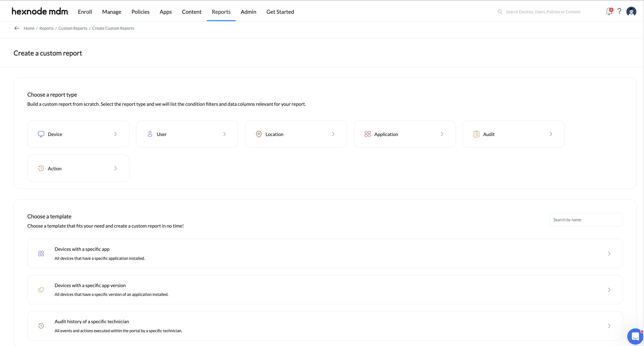Select the Reports tab
644x346 pixels.
[x=221, y=12]
